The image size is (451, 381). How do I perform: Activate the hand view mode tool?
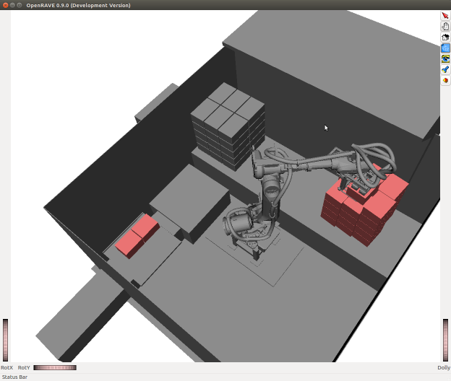[x=445, y=26]
